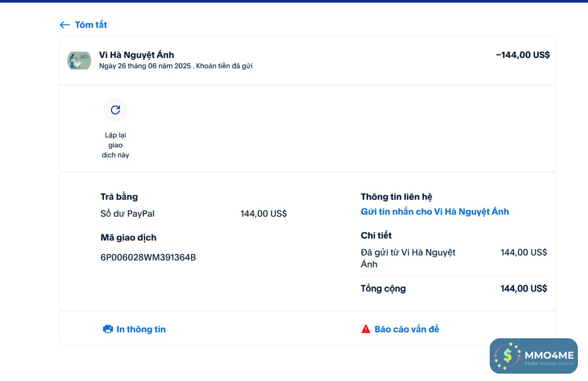Open Vi Hà Nguyệt Ánh's profile picture
This screenshot has width=588, height=381.
(79, 60)
